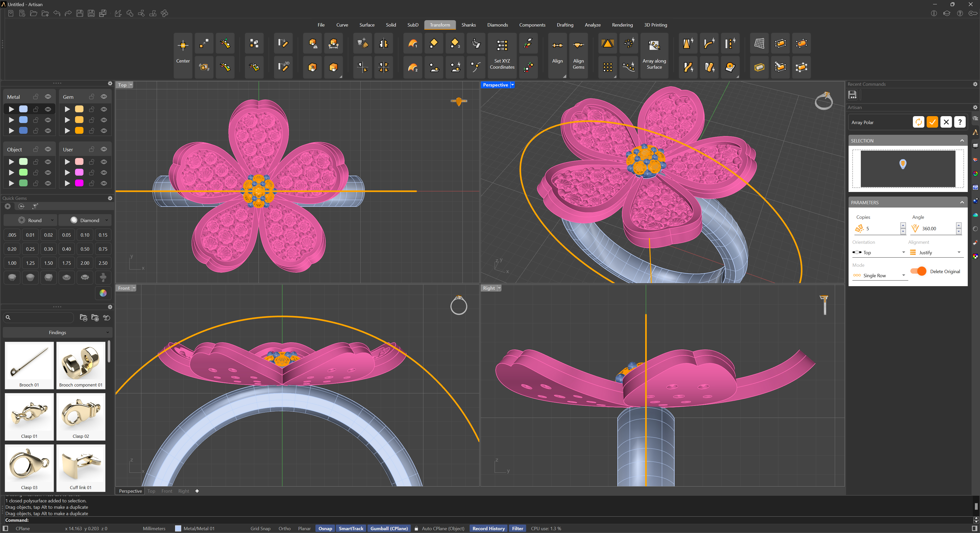The image size is (980, 533).
Task: Cancel Array Polar with the X icon
Action: (x=946, y=122)
